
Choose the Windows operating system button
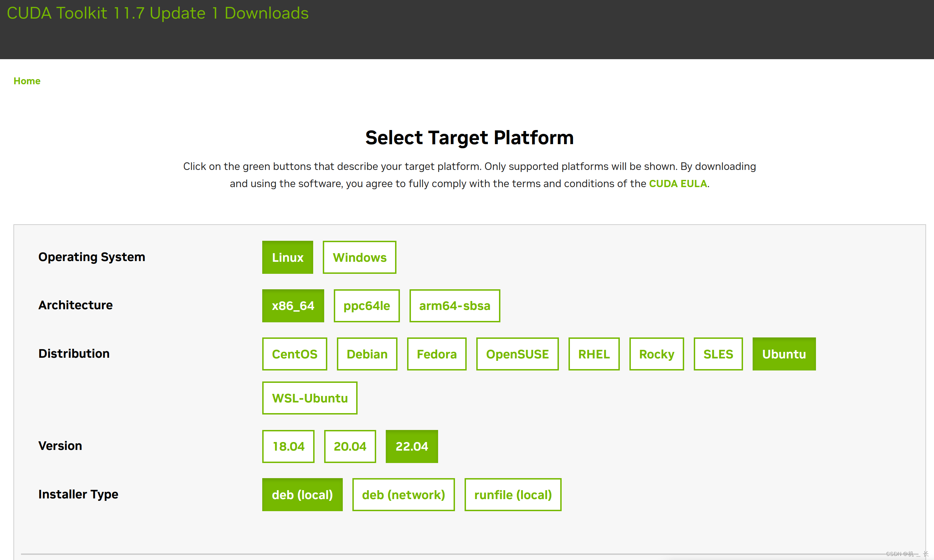(359, 257)
